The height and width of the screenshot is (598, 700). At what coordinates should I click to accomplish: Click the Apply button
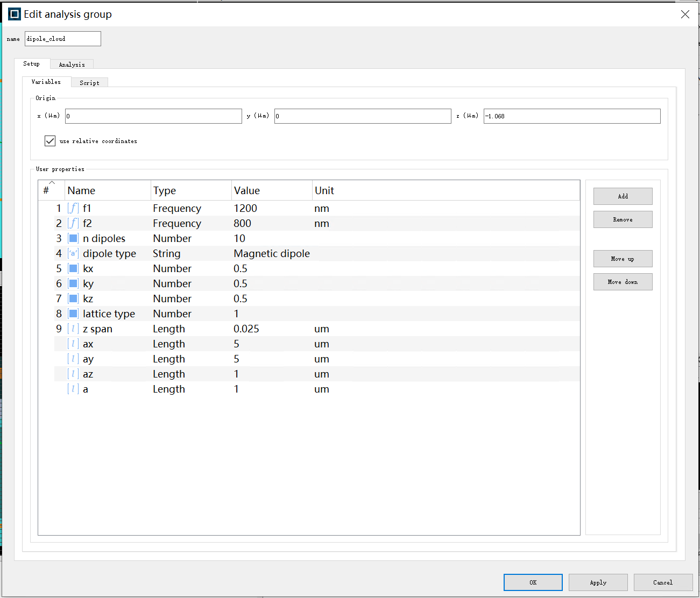click(x=598, y=582)
